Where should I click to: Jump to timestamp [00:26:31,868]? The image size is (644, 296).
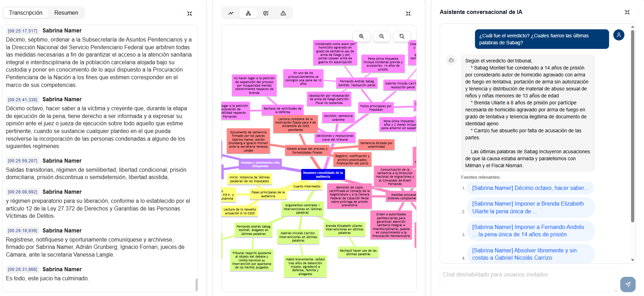pos(23,269)
